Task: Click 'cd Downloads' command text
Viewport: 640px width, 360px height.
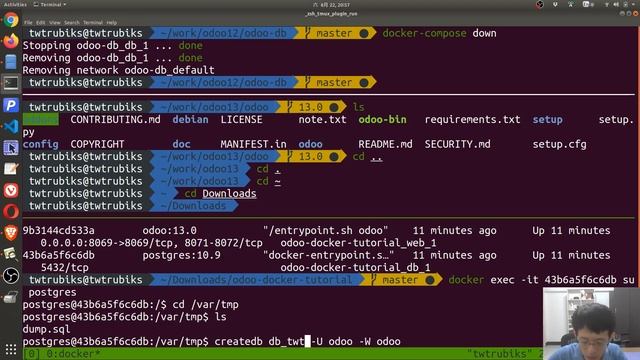Action: 220,193
